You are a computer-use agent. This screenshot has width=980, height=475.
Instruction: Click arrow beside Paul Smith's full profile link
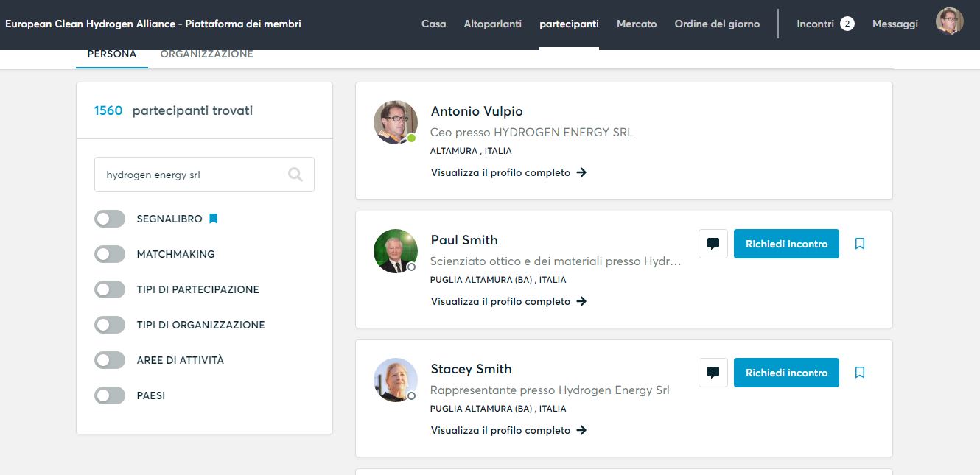[x=581, y=301]
